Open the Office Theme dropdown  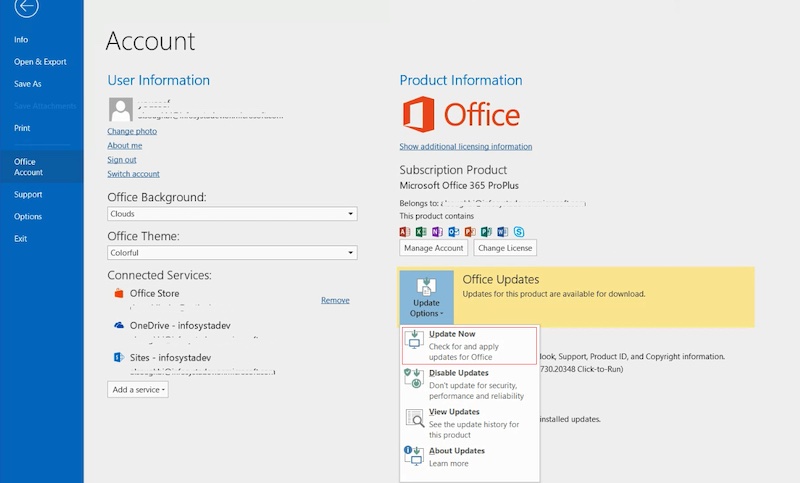[232, 252]
